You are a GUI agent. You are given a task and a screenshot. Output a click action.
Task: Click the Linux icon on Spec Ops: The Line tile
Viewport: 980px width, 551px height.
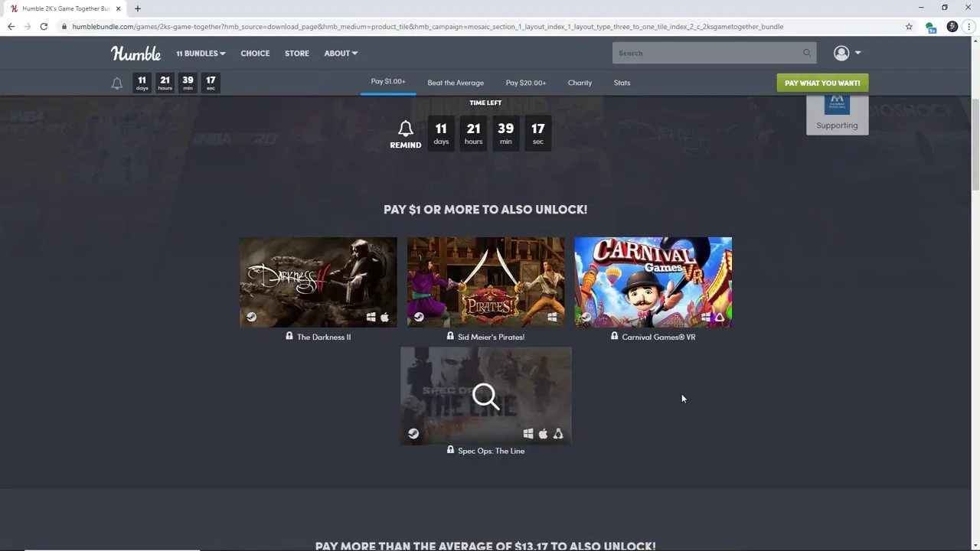click(x=558, y=434)
